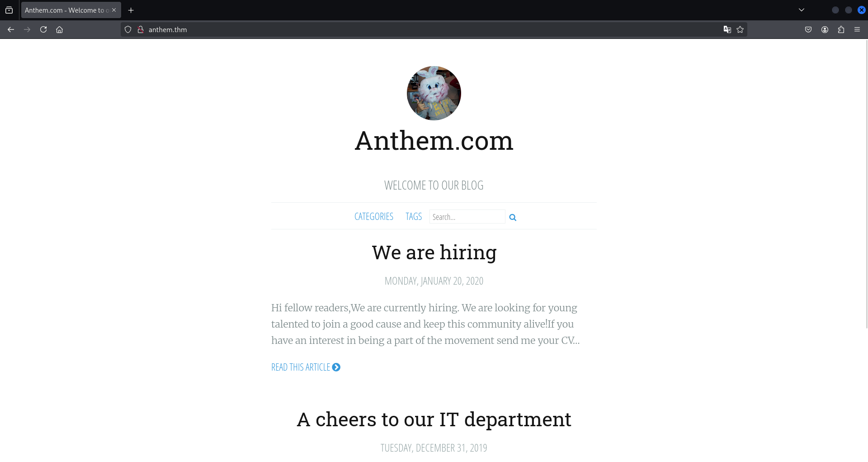
Task: Open the Pocket save icon
Action: coord(808,29)
